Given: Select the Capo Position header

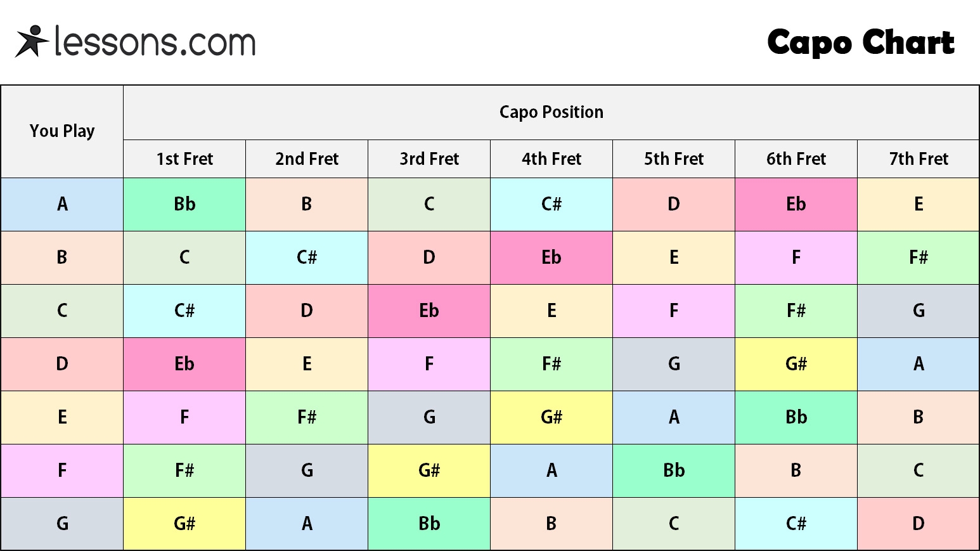Looking at the screenshot, I should pyautogui.click(x=551, y=112).
